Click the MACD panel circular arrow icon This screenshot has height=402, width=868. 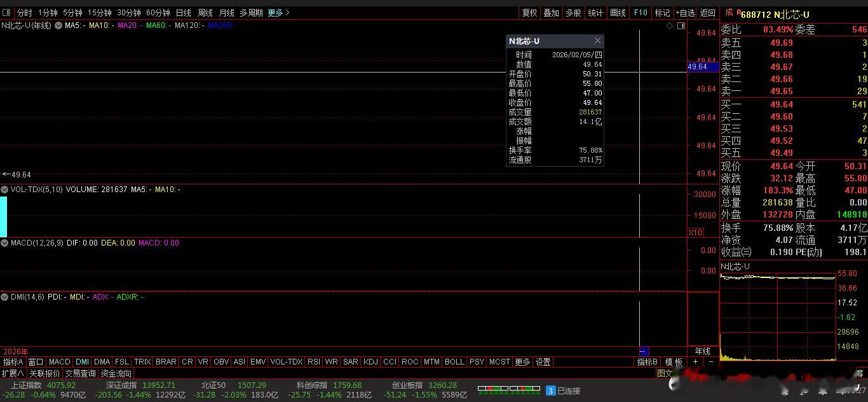tap(4, 242)
